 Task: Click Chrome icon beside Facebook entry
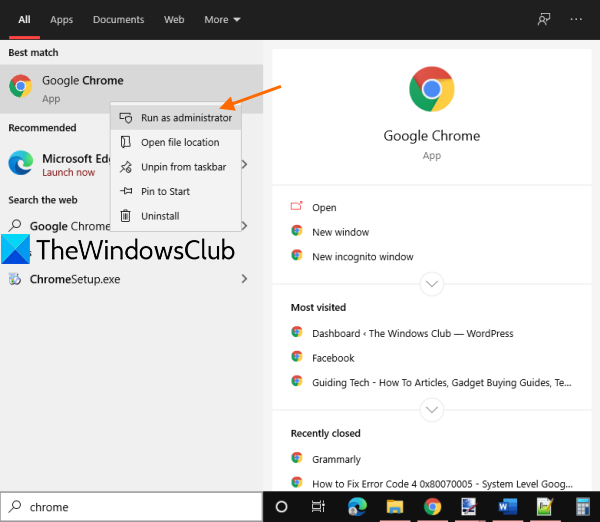(297, 356)
